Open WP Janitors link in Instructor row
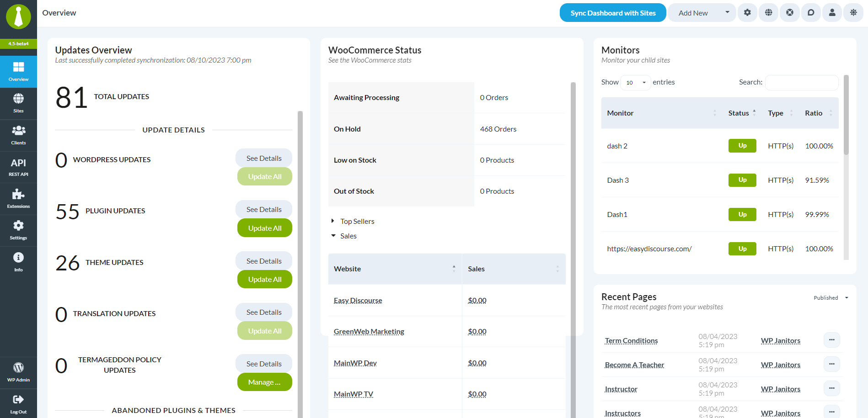This screenshot has height=418, width=868. click(780, 389)
